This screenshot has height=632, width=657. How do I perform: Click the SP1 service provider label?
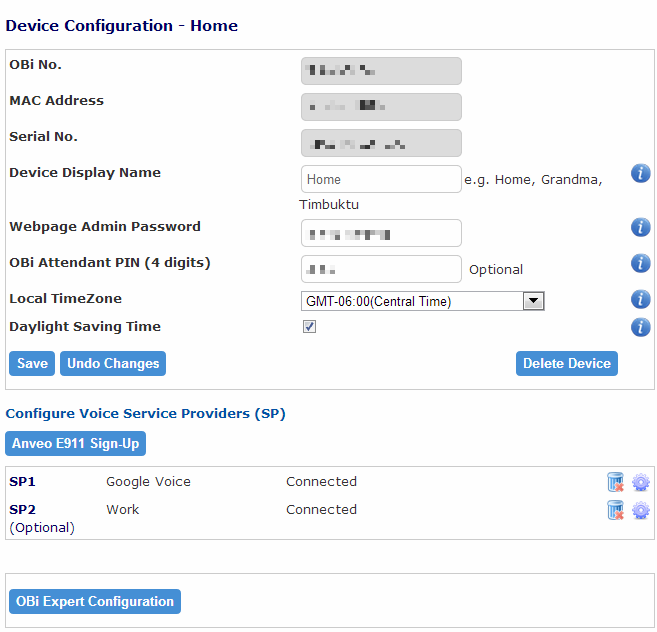[22, 482]
